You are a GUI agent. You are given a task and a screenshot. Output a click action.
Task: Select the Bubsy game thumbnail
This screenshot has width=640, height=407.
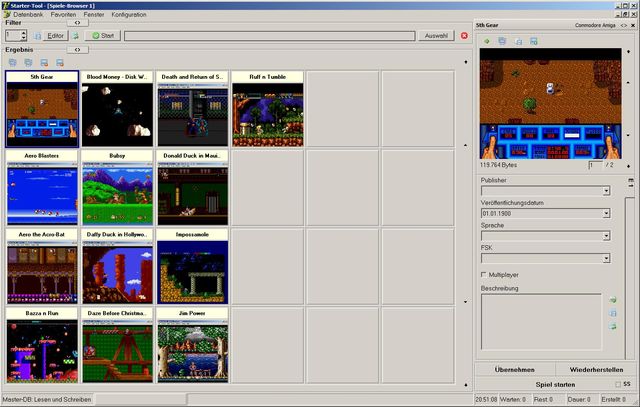pyautogui.click(x=117, y=188)
